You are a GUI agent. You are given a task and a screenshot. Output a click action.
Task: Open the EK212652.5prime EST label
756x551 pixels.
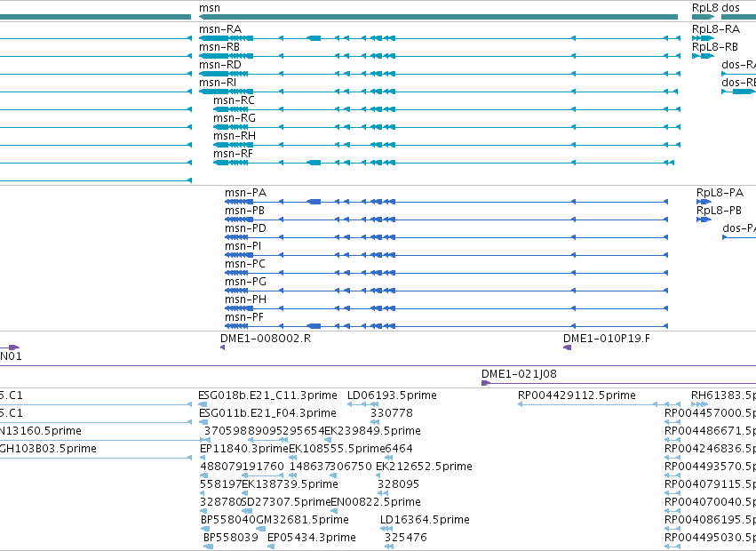click(x=424, y=467)
